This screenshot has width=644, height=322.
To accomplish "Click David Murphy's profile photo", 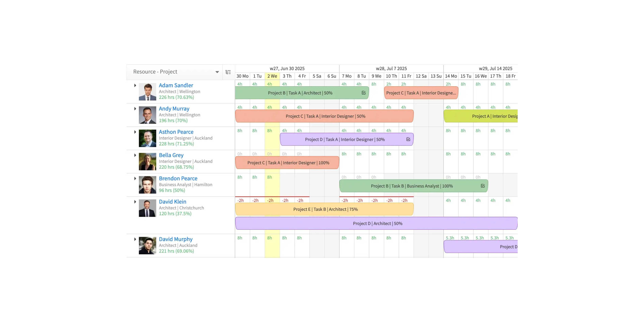I will tap(147, 246).
